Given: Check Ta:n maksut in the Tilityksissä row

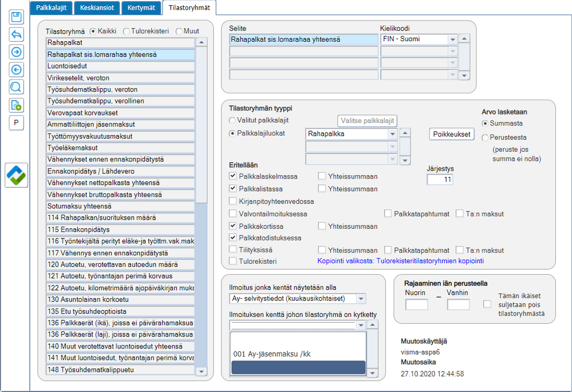Looking at the screenshot, I should [459, 250].
